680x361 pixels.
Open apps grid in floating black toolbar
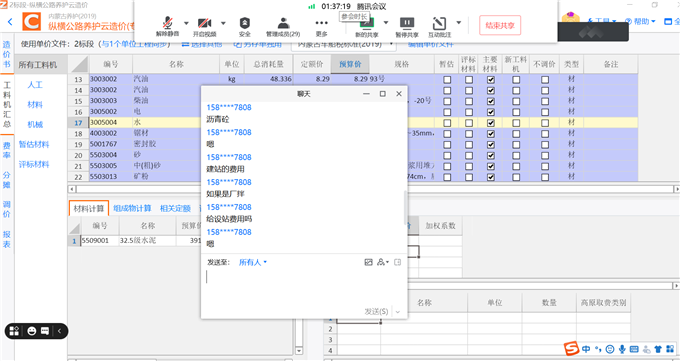click(14, 331)
